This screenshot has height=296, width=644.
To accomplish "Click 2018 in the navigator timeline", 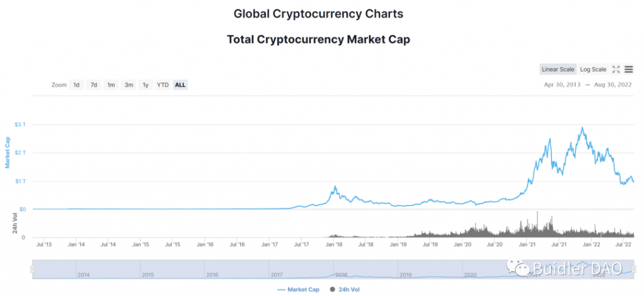I will click(341, 275).
